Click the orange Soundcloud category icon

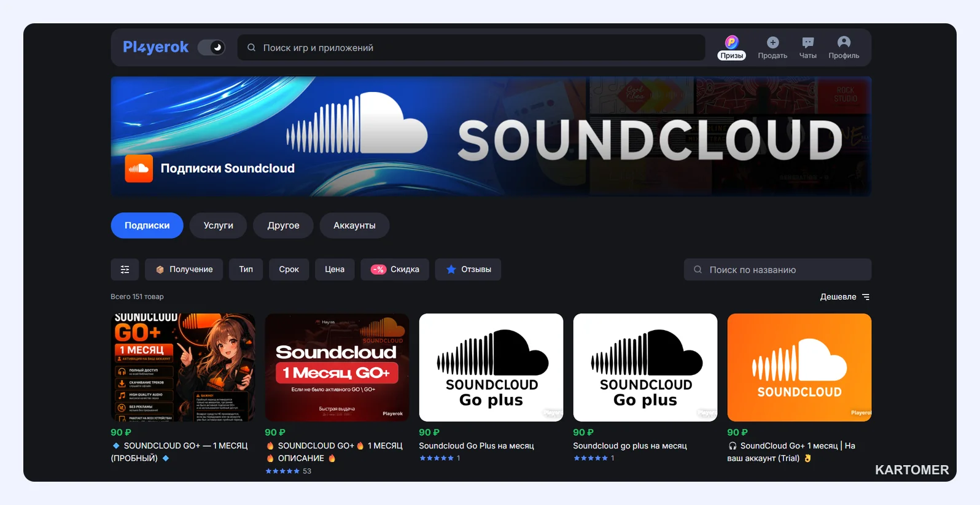[139, 168]
